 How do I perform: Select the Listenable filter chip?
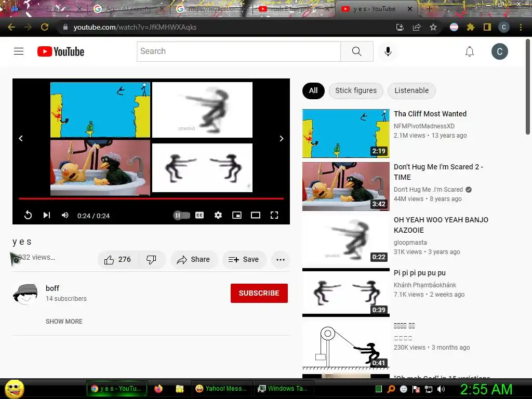click(411, 90)
